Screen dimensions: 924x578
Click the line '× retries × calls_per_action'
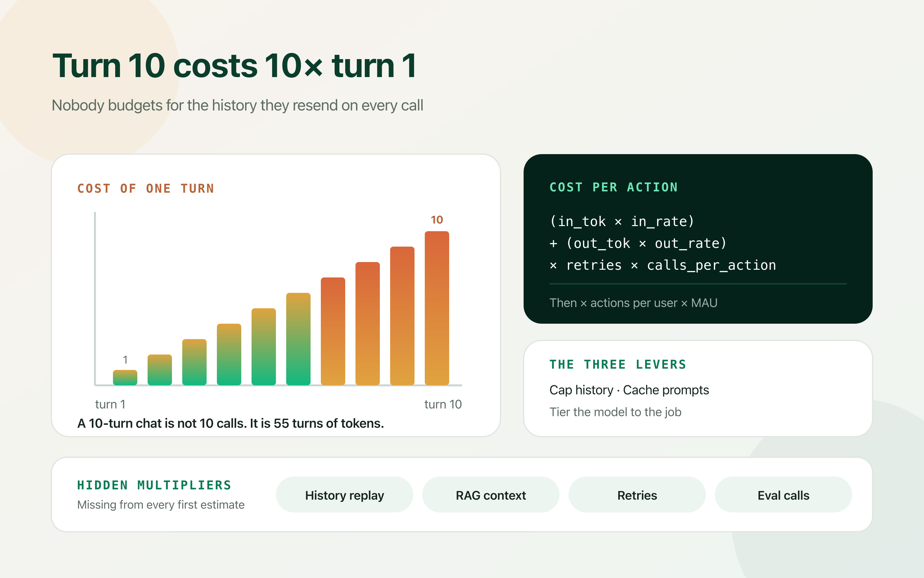[663, 265]
